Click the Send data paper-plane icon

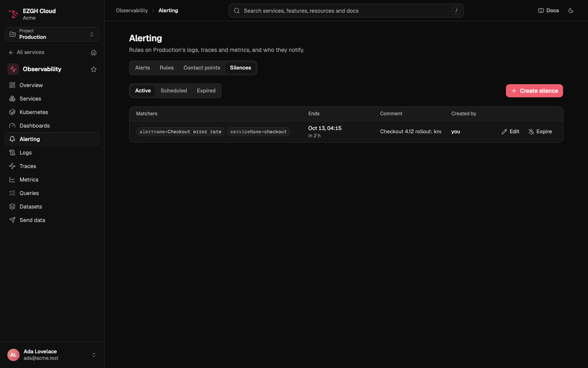(x=12, y=220)
